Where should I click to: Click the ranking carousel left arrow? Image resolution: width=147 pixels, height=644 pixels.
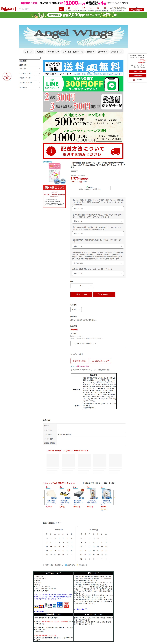(44, 497)
